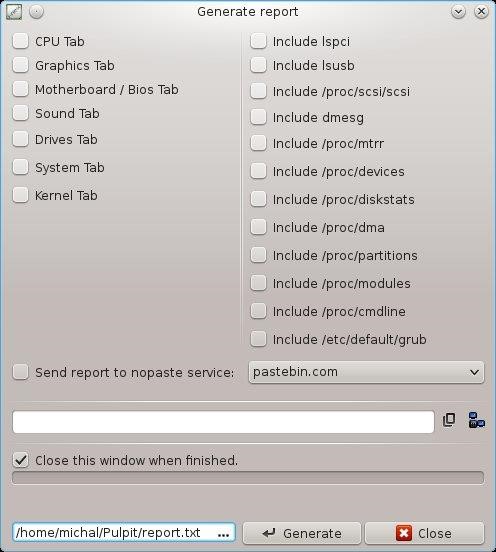This screenshot has width=496, height=552.
Task: Click the round pin button in title bar
Action: [x=36, y=12]
